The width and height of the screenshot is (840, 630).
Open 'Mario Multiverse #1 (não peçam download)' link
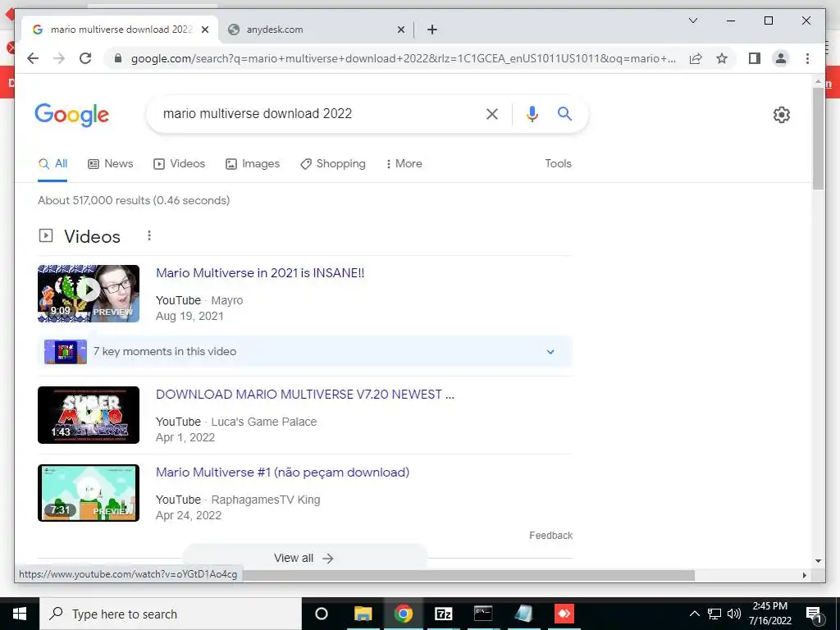point(282,472)
